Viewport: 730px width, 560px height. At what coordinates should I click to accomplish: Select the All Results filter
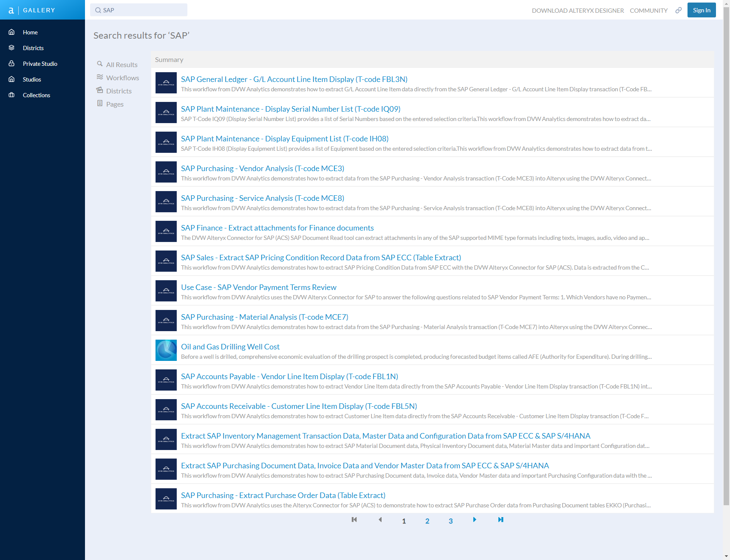122,64
